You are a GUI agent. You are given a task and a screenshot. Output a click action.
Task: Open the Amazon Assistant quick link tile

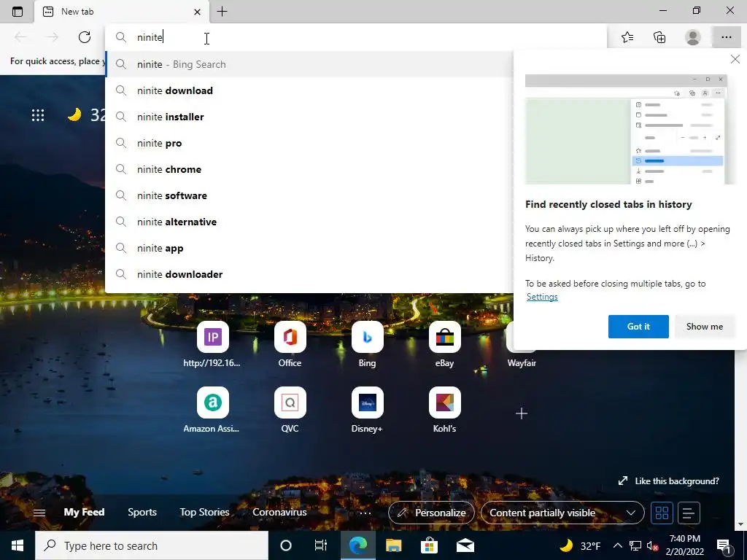(212, 411)
